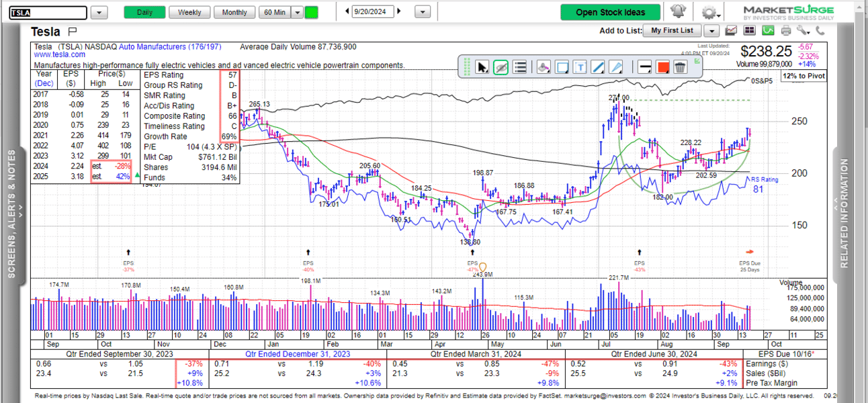868x403 pixels.
Task: Click the date field showing 9/20/2024
Action: click(373, 11)
